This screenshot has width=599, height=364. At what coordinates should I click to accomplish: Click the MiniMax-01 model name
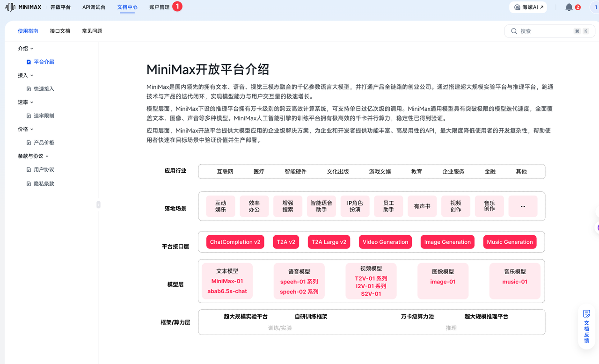click(x=227, y=281)
